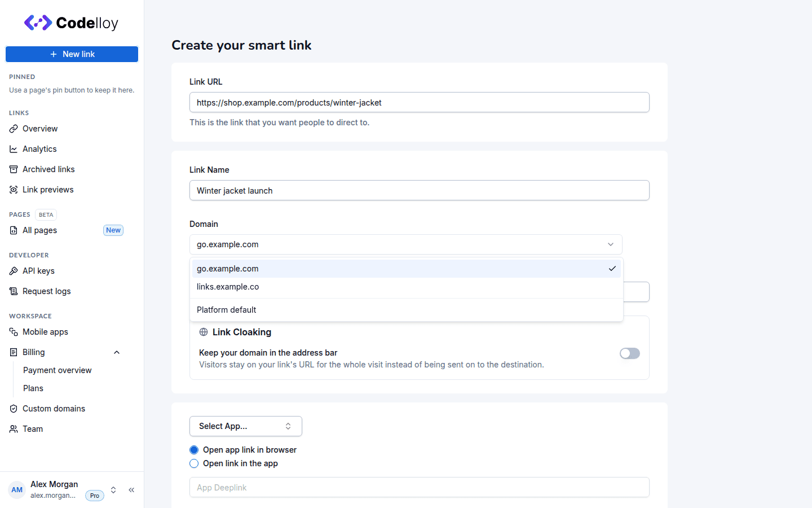This screenshot has height=508, width=812.
Task: Click the Link previews scan icon
Action: (14, 190)
